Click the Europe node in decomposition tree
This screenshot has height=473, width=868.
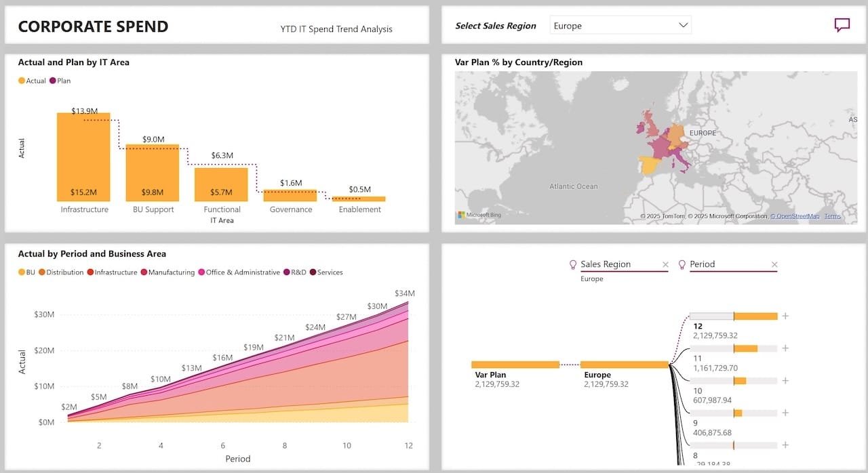coord(625,365)
